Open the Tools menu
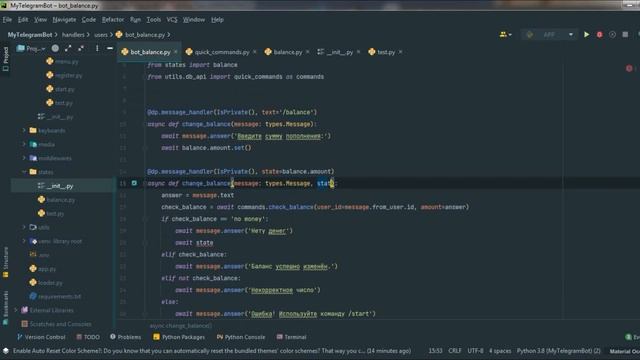 click(x=153, y=20)
